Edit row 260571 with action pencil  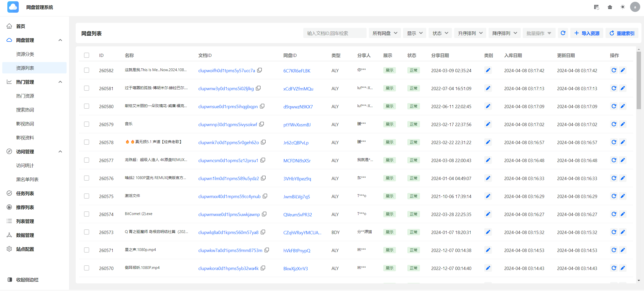tap(623, 250)
